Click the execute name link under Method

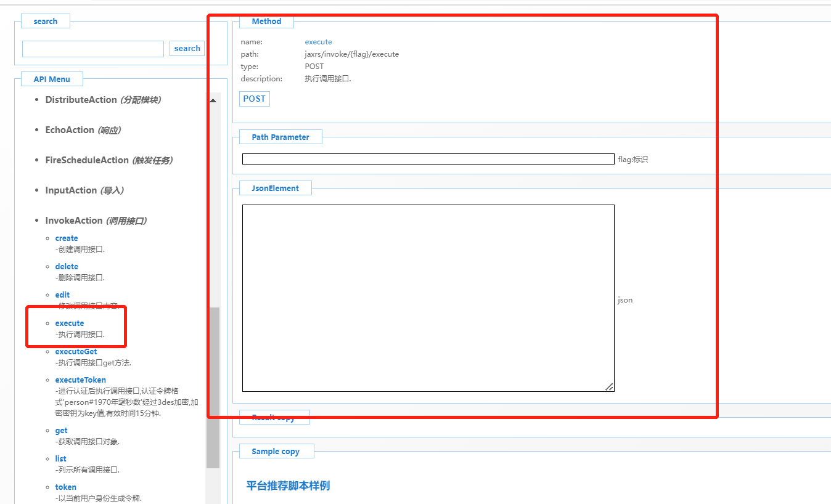(318, 41)
